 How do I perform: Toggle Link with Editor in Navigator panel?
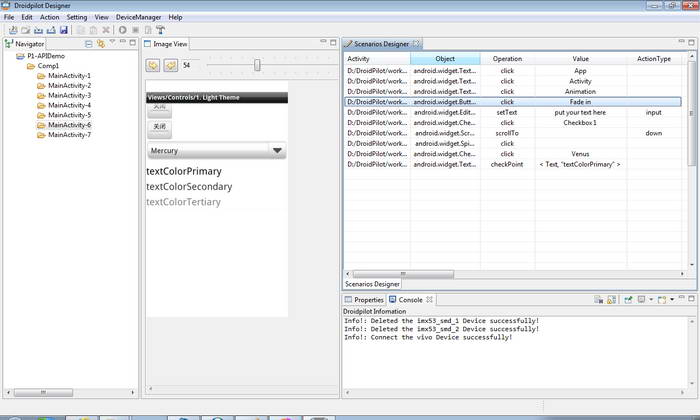pos(101,44)
